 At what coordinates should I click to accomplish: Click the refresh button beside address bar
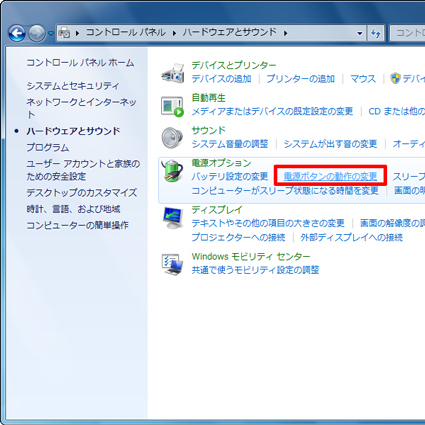click(376, 33)
